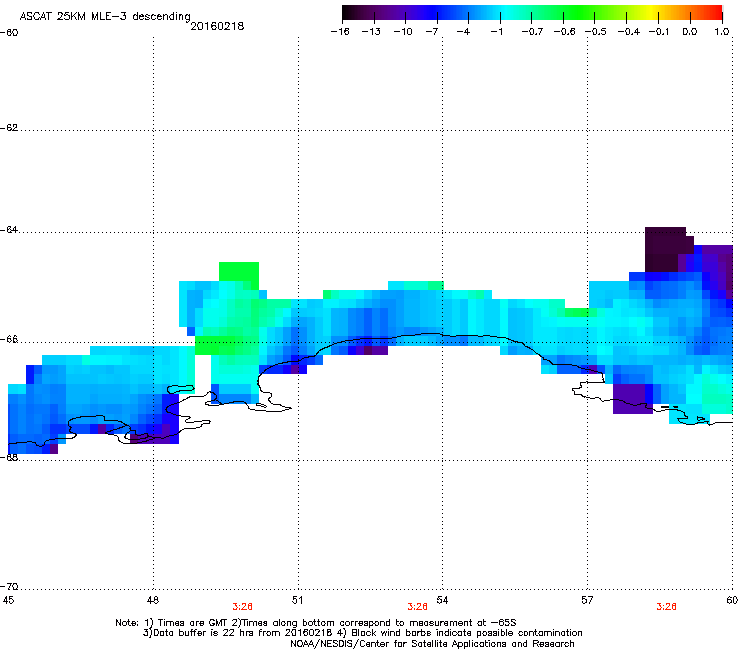Image resolution: width=740 pixels, height=650 pixels.
Task: Click the '-0.6' colorbar label
Action: tap(564, 32)
